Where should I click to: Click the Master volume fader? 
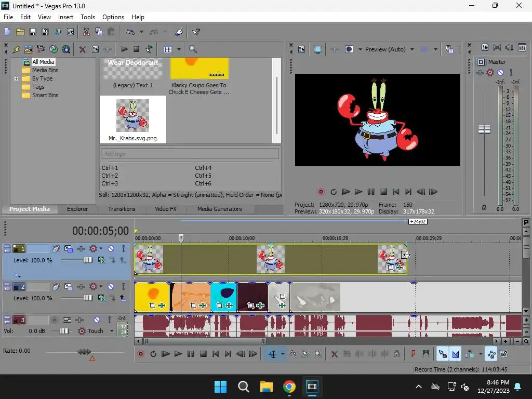coord(484,129)
